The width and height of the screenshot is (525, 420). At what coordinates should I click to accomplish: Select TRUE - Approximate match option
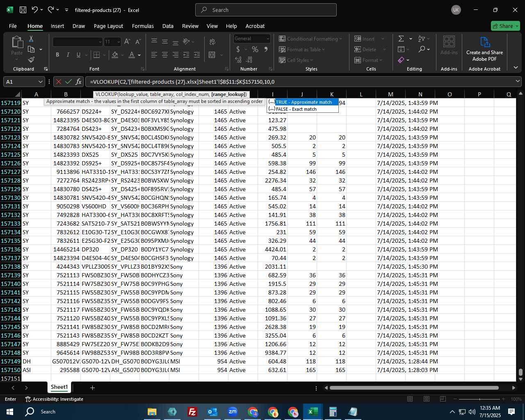tap(304, 102)
